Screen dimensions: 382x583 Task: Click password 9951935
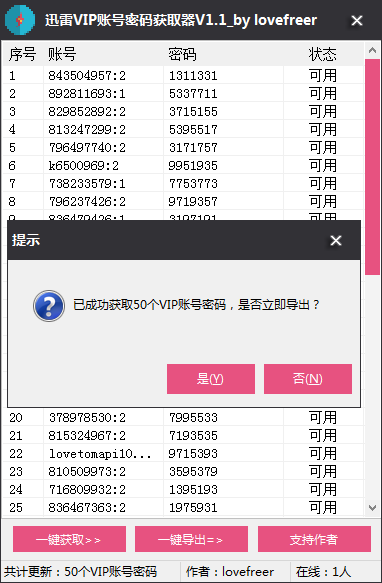click(x=193, y=165)
